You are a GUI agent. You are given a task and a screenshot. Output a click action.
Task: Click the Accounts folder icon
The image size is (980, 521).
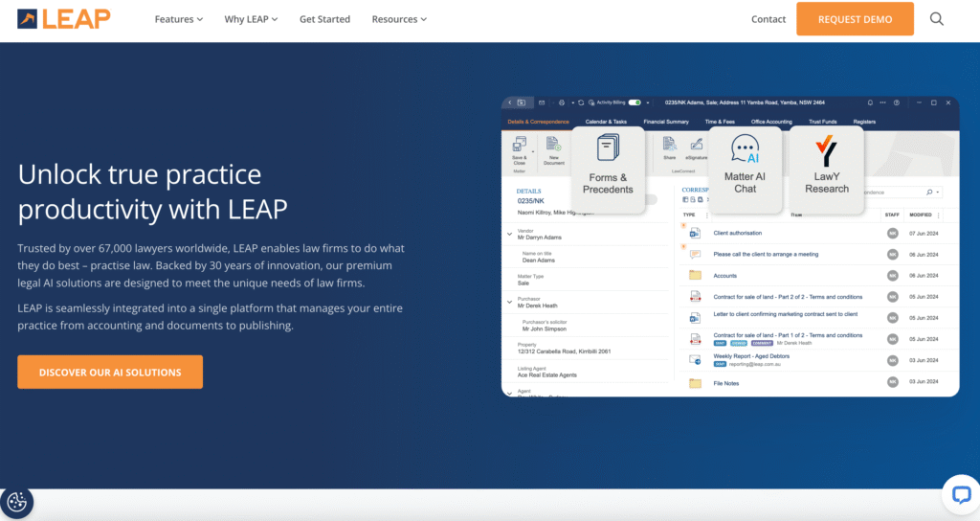[695, 275]
